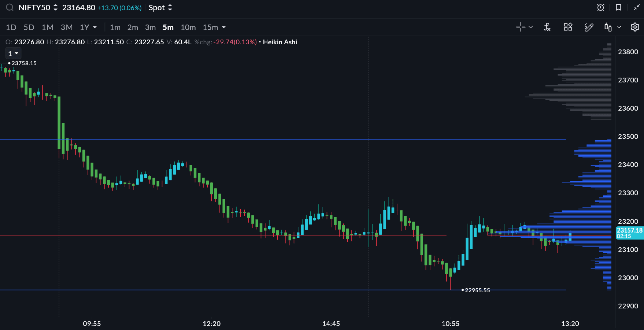Open the templates grid icon

568,27
